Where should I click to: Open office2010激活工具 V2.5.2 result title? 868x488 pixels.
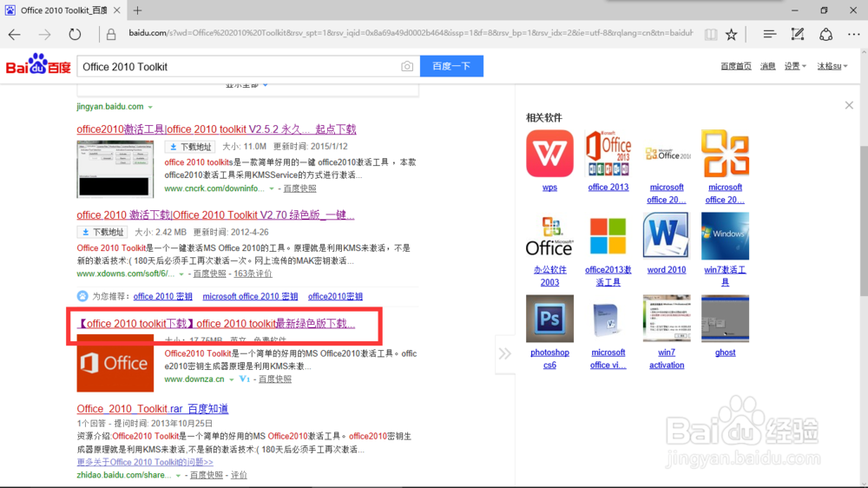[x=216, y=129]
